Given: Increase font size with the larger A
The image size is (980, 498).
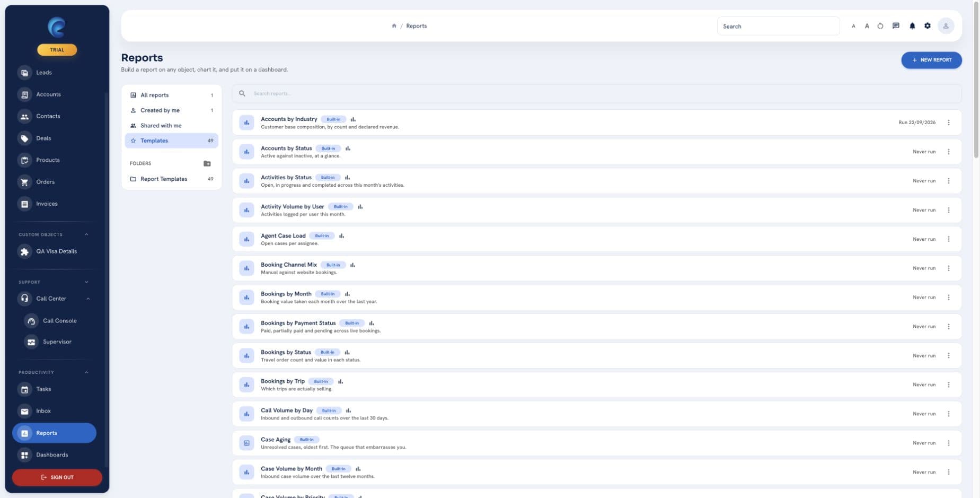Looking at the screenshot, I should point(867,26).
